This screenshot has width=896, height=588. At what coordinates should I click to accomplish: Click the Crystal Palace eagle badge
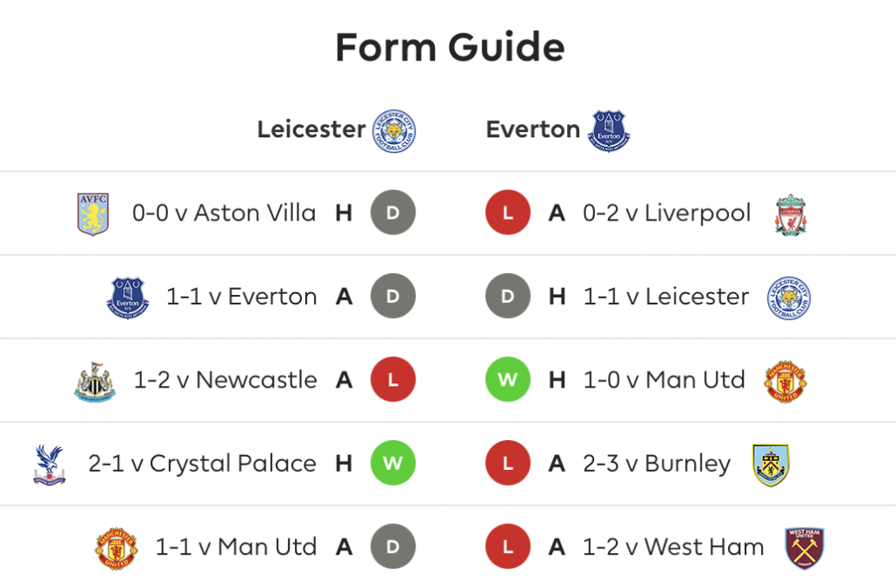(50, 465)
